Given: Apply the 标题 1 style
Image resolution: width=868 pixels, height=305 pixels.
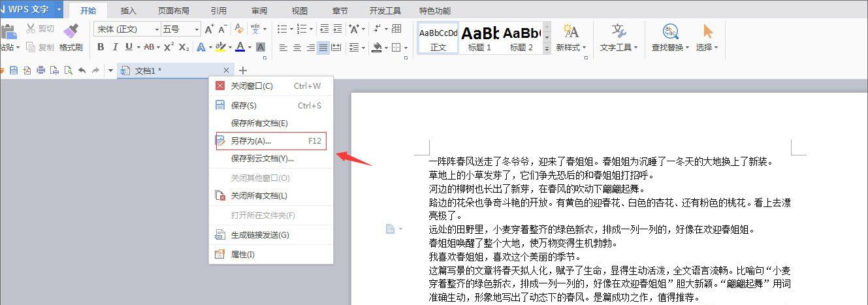Looking at the screenshot, I should click(480, 37).
